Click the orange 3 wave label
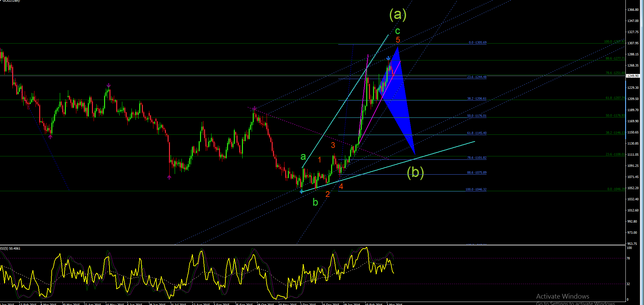Image resolution: width=644 pixels, height=305 pixels. pos(333,145)
